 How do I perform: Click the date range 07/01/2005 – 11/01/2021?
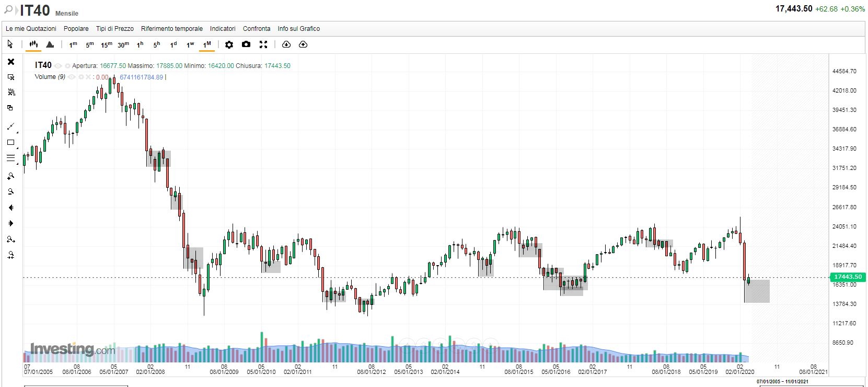(x=782, y=382)
